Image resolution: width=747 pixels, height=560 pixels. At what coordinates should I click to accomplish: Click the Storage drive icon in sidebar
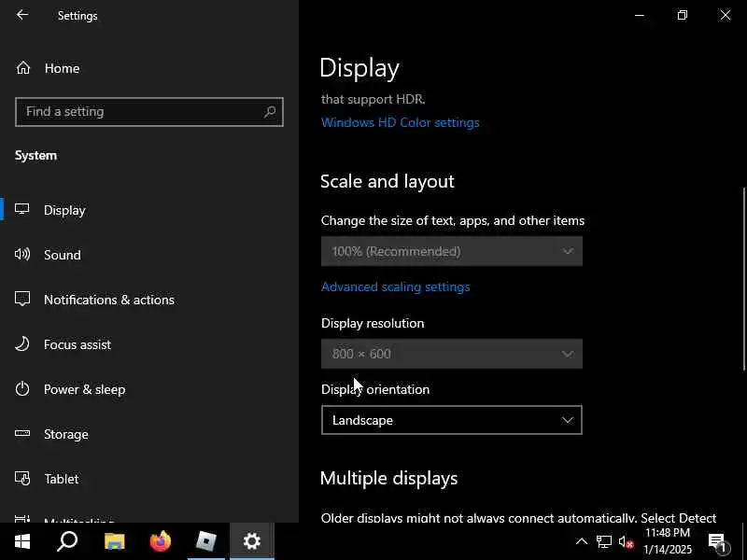coord(22,433)
